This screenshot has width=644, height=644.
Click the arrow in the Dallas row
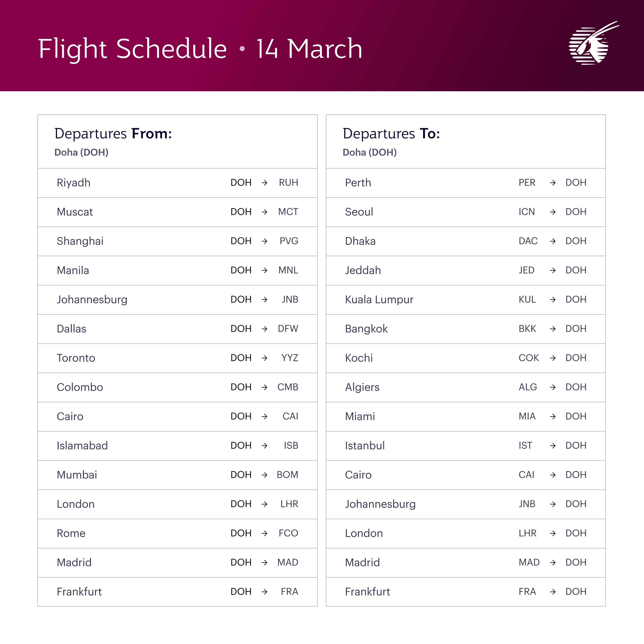coord(264,329)
